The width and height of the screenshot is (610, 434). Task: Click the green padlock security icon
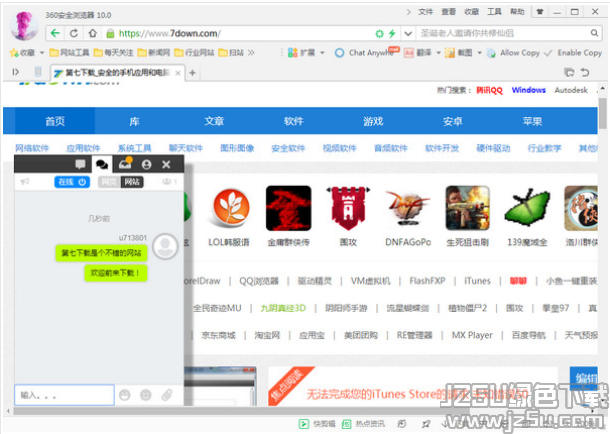pyautogui.click(x=110, y=33)
